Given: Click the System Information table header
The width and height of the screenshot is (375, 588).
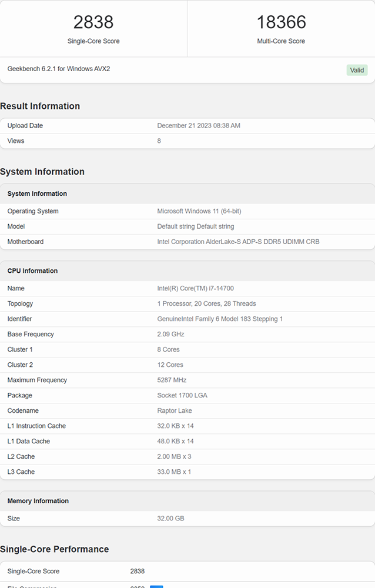Looking at the screenshot, I should (x=37, y=193).
